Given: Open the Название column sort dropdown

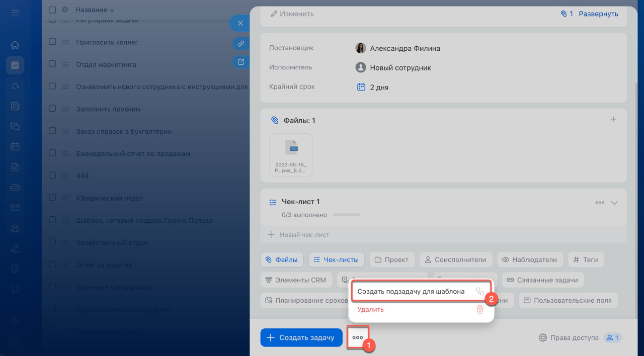Looking at the screenshot, I should click(x=95, y=10).
